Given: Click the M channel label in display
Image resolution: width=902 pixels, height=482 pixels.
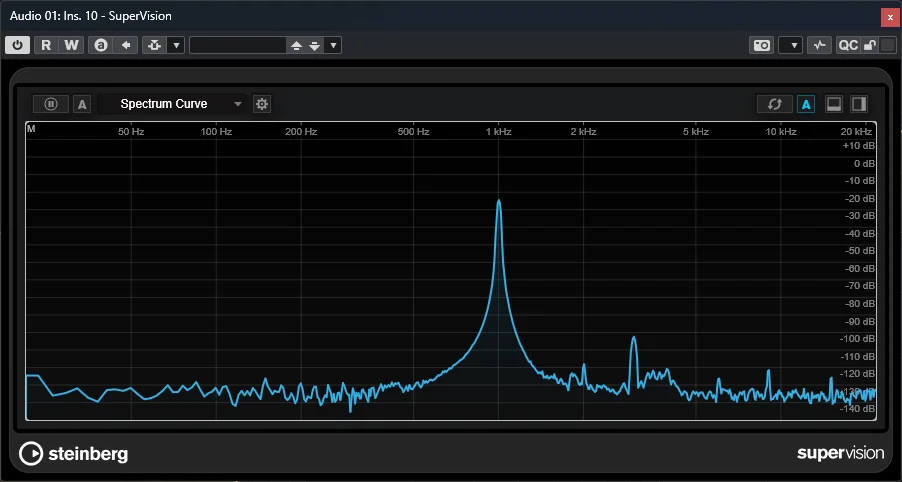Looking at the screenshot, I should click(x=31, y=129).
